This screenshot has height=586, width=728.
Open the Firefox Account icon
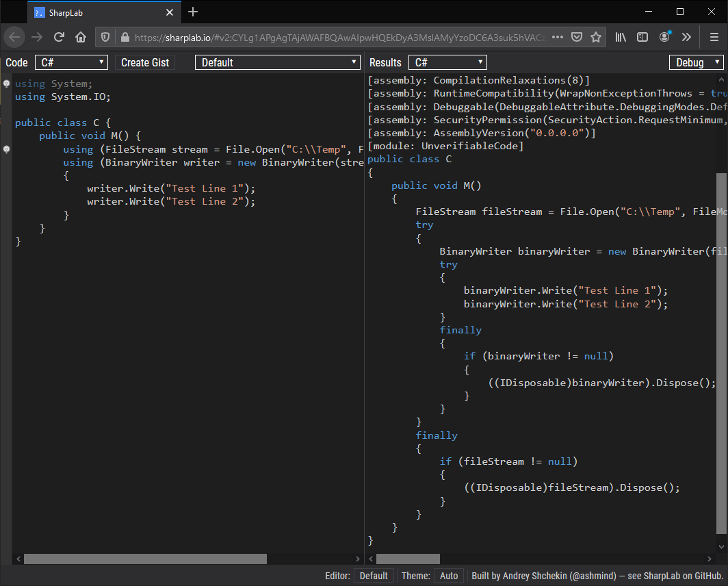click(664, 37)
